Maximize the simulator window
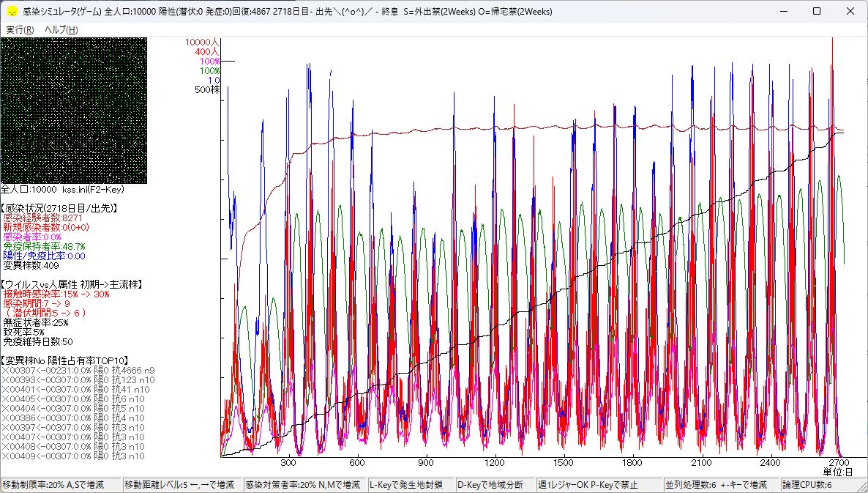Image resolution: width=868 pixels, height=493 pixels. pos(817,12)
